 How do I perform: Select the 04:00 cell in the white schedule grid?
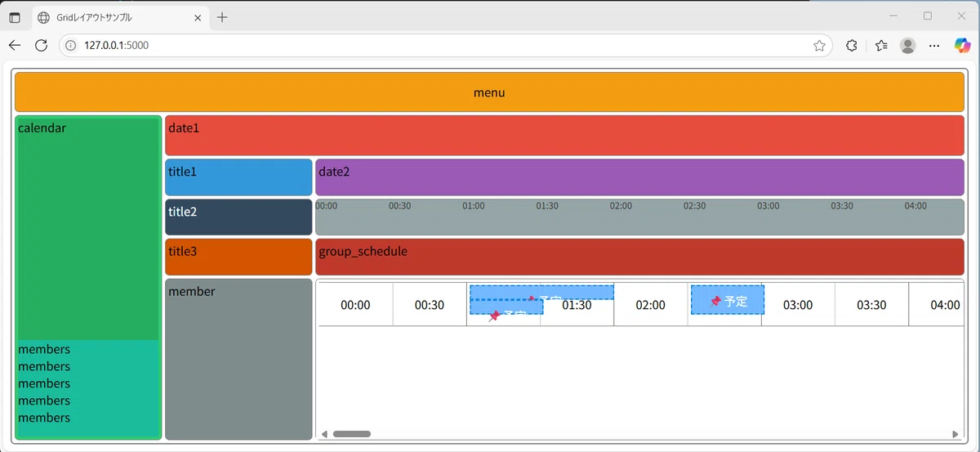937,305
